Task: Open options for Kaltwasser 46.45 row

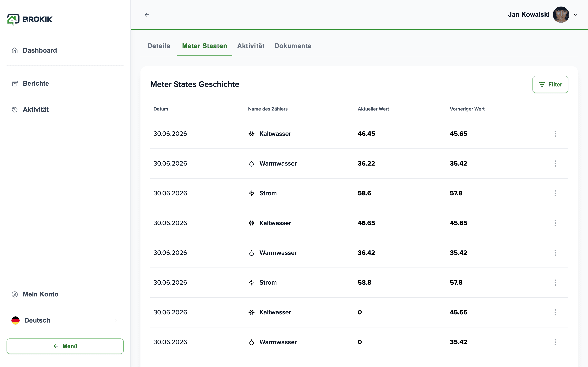Action: point(555,134)
